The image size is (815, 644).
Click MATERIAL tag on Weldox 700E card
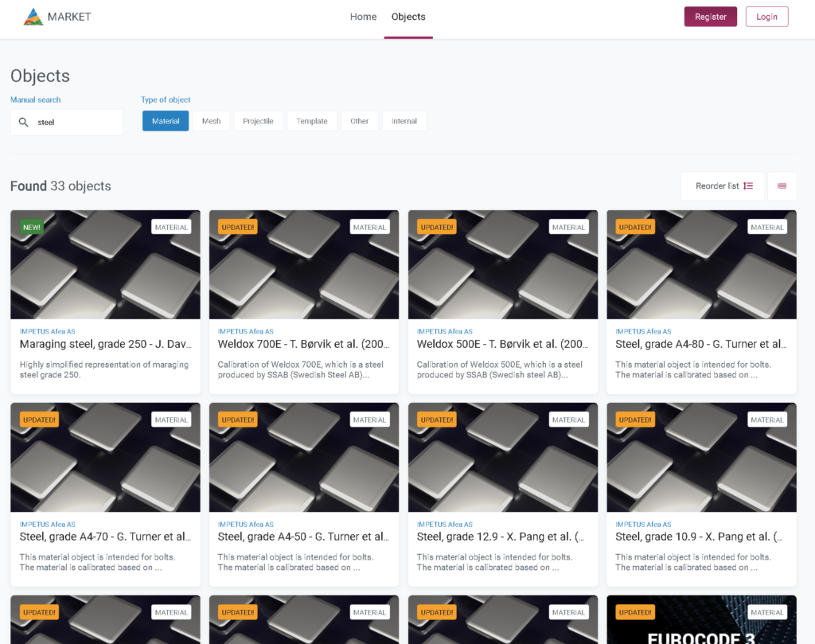(x=369, y=227)
